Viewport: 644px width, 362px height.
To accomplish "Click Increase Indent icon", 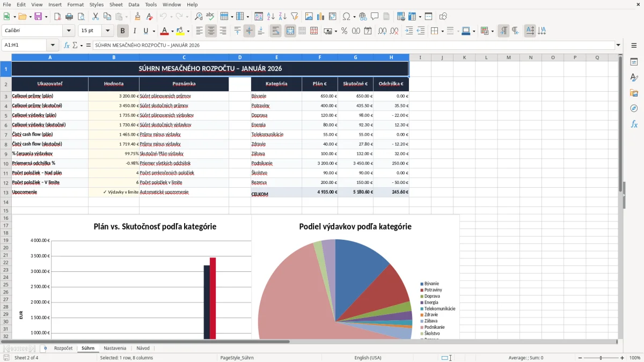I will click(x=409, y=31).
